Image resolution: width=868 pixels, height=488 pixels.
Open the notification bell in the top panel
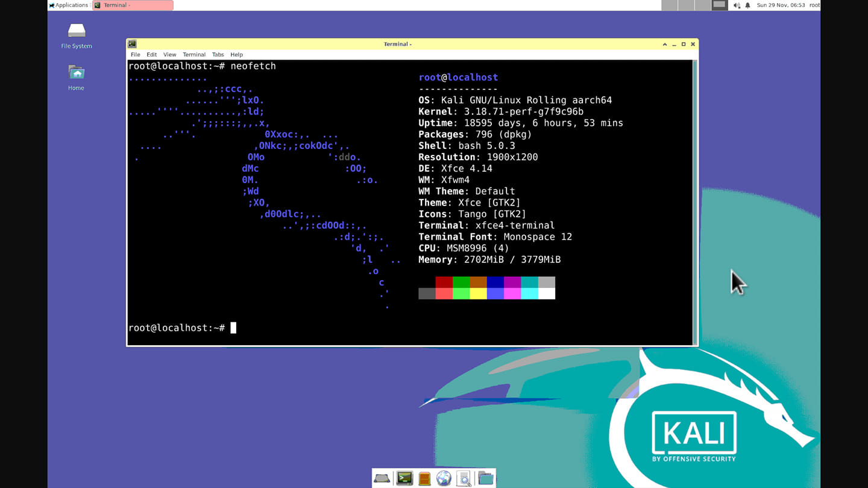coord(748,5)
